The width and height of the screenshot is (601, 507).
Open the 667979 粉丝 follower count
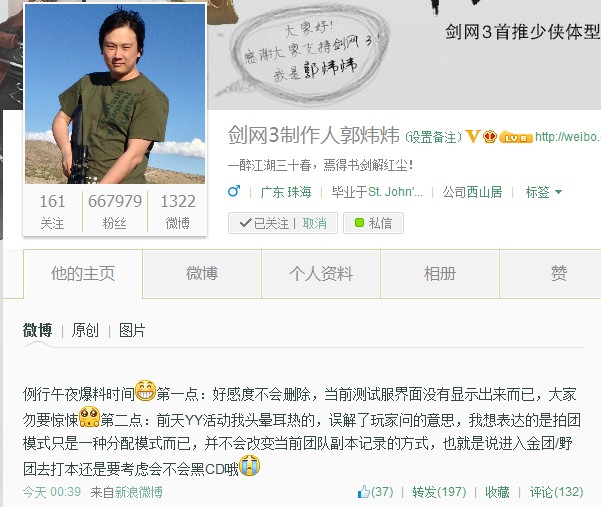[115, 212]
